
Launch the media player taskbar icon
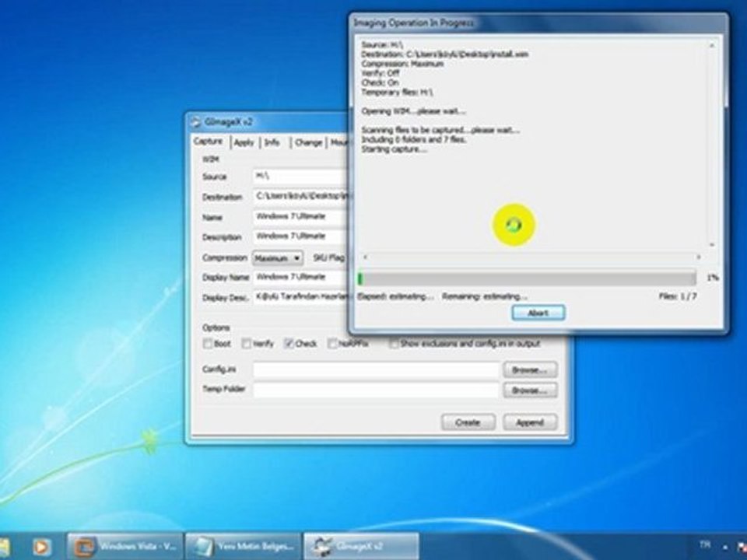coord(41,547)
